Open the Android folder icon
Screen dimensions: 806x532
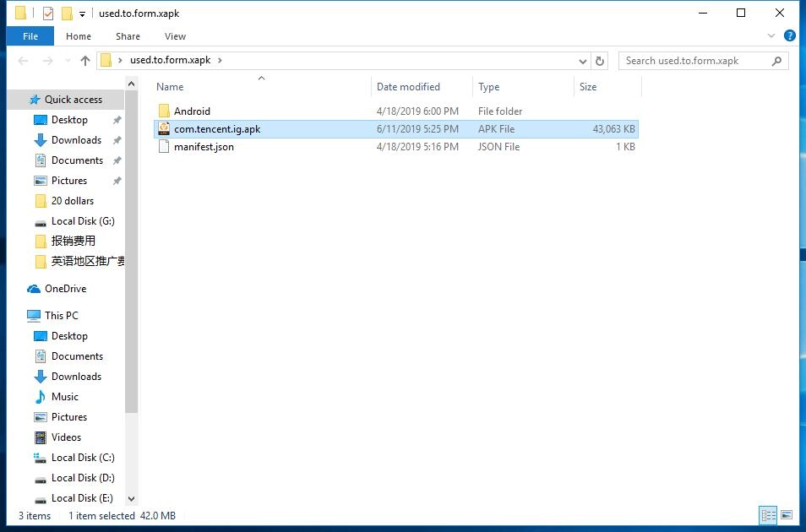[x=164, y=111]
